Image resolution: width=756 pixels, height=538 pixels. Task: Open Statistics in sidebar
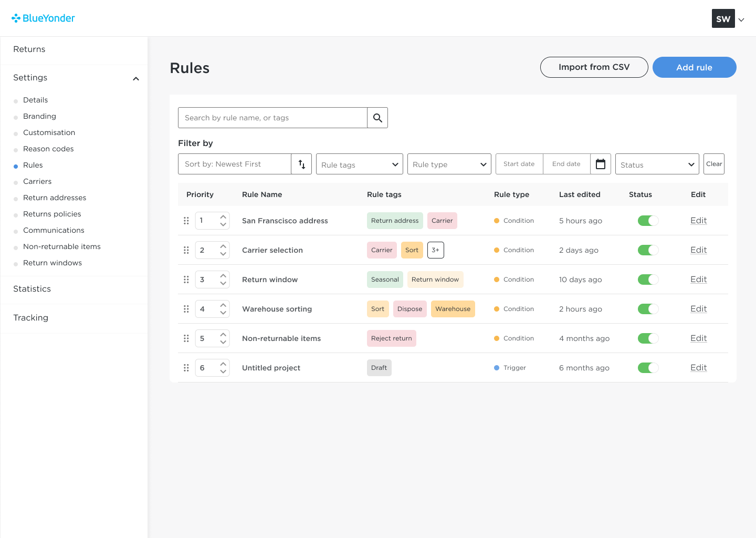tap(32, 289)
